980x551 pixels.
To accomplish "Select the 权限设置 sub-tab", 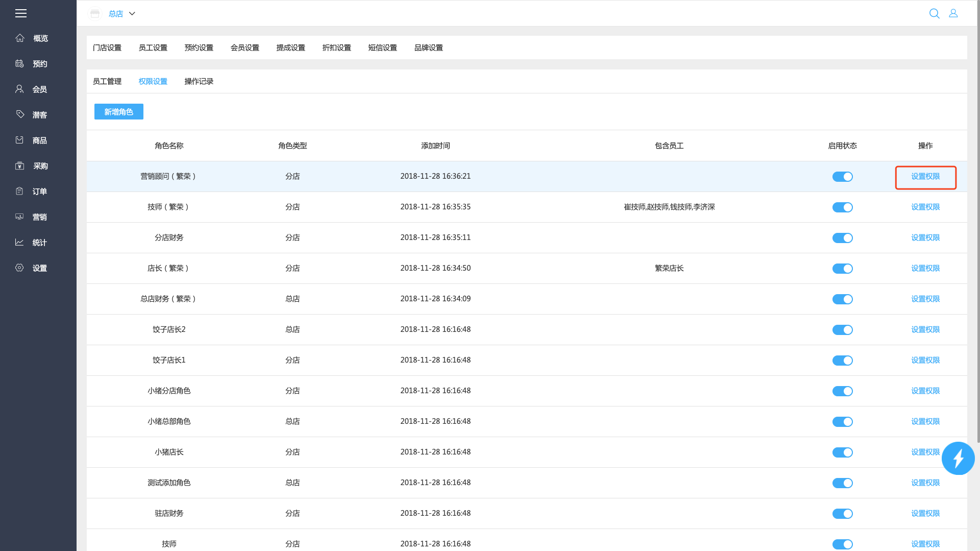I will point(153,81).
